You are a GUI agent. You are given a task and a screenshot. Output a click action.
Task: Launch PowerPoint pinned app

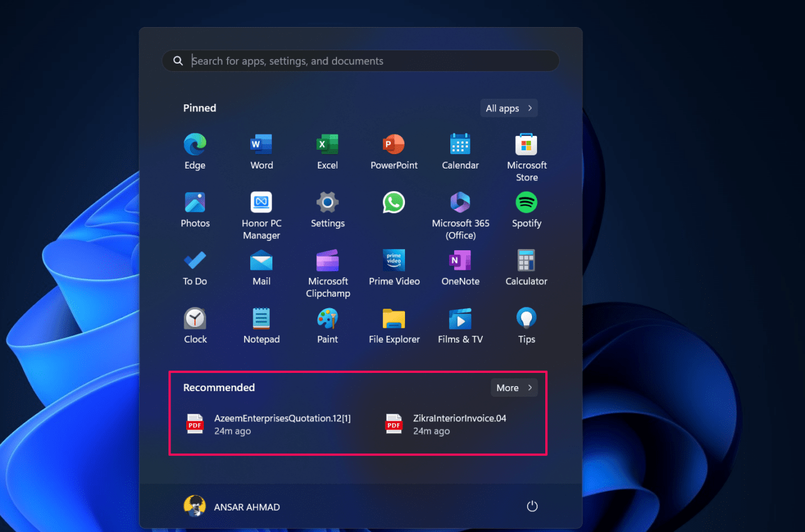click(394, 145)
